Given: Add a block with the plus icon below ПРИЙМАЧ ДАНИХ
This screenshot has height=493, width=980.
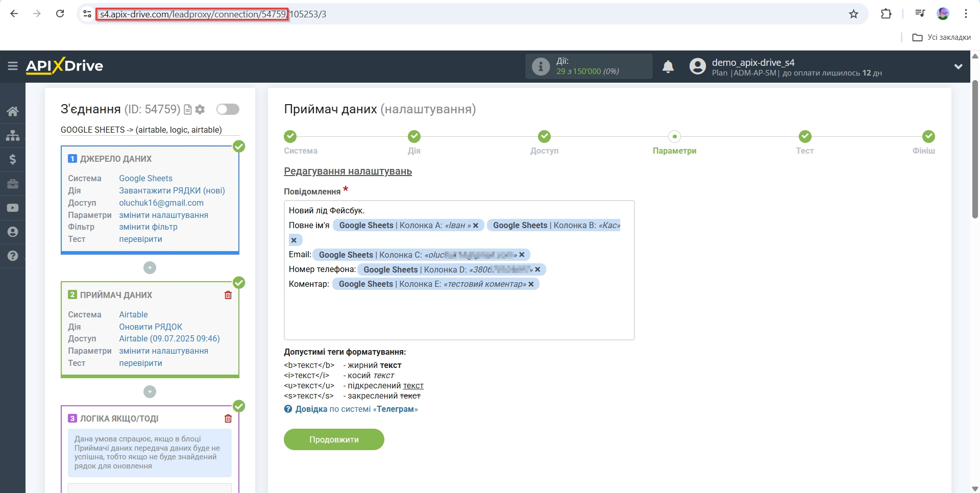Looking at the screenshot, I should click(150, 391).
